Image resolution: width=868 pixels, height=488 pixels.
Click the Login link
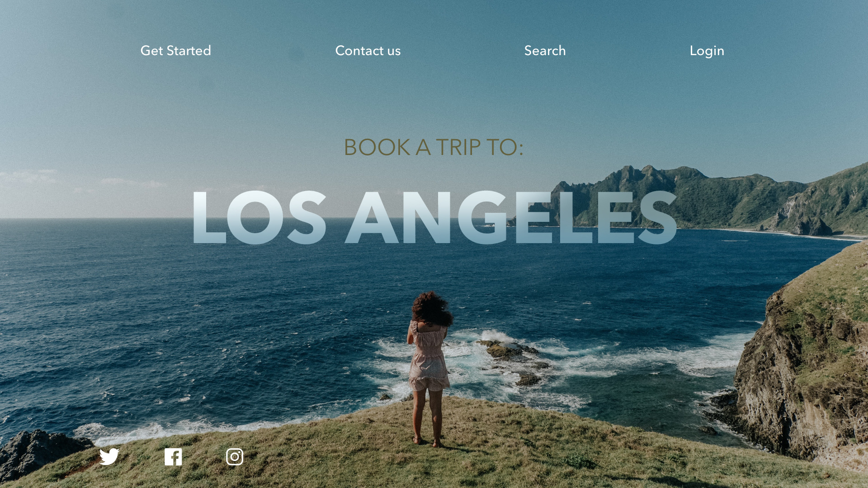click(707, 51)
